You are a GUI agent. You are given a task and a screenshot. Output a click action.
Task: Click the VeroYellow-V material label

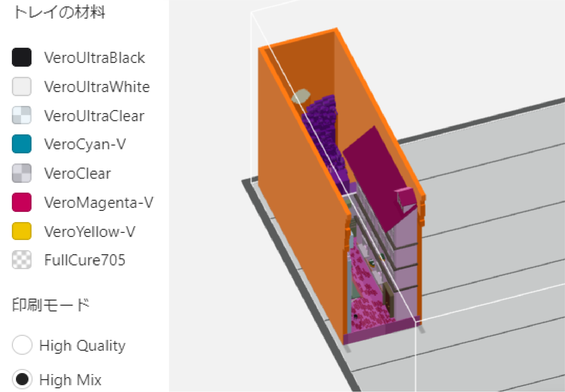90,232
